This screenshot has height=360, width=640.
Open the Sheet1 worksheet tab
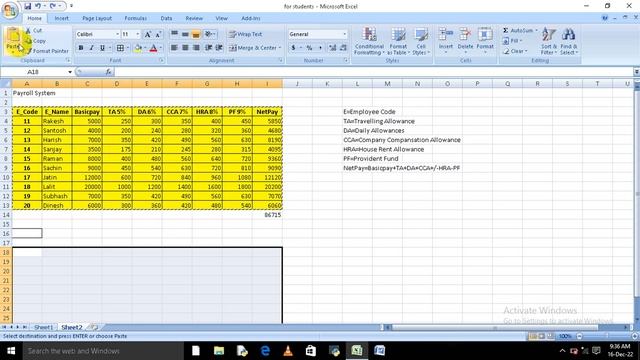pos(43,327)
